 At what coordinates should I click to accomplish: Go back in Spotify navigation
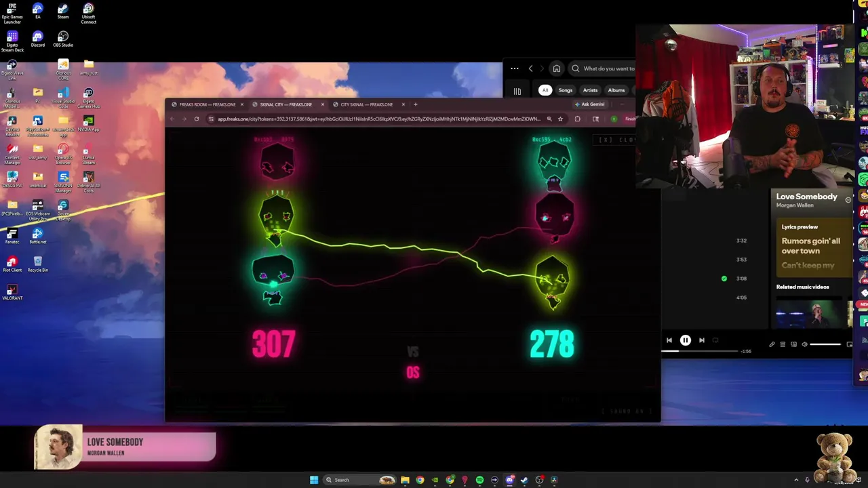(x=530, y=68)
